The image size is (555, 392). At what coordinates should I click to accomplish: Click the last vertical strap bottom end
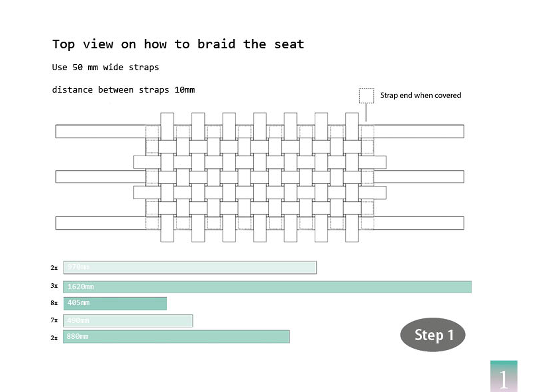pyautogui.click(x=352, y=228)
